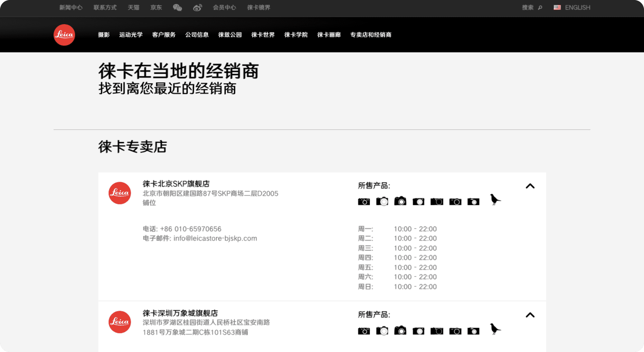Open the 徕卡世界 menu
The width and height of the screenshot is (644, 352).
[263, 35]
